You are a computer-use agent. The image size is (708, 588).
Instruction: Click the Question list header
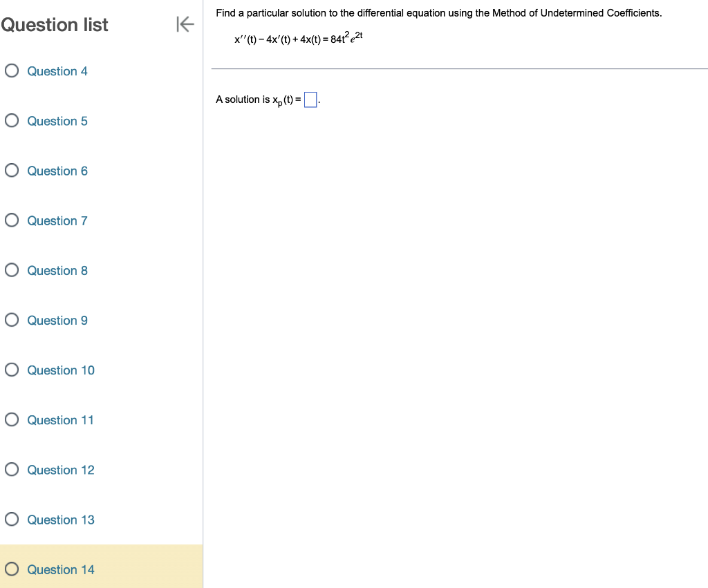55,24
